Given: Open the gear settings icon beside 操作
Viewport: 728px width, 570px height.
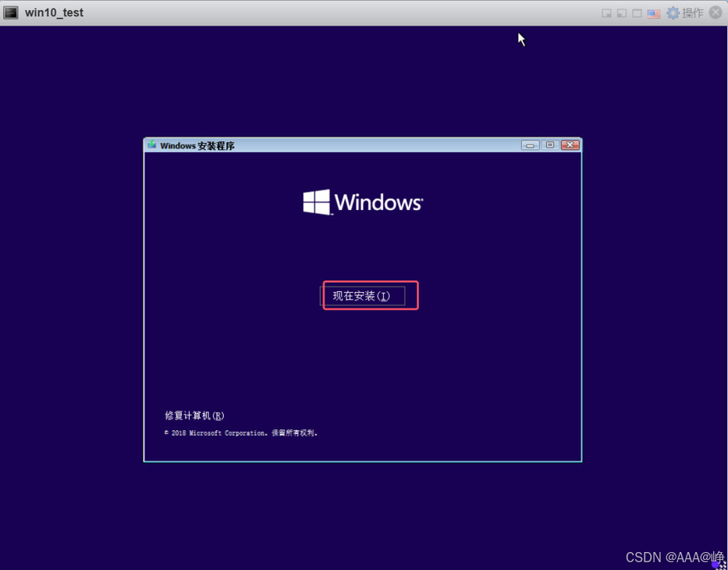Looking at the screenshot, I should tap(673, 13).
